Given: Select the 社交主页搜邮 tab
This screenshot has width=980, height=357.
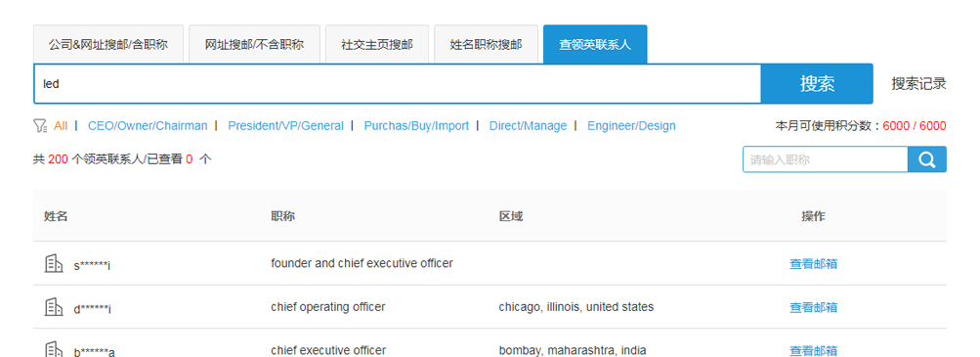Looking at the screenshot, I should click(377, 44).
